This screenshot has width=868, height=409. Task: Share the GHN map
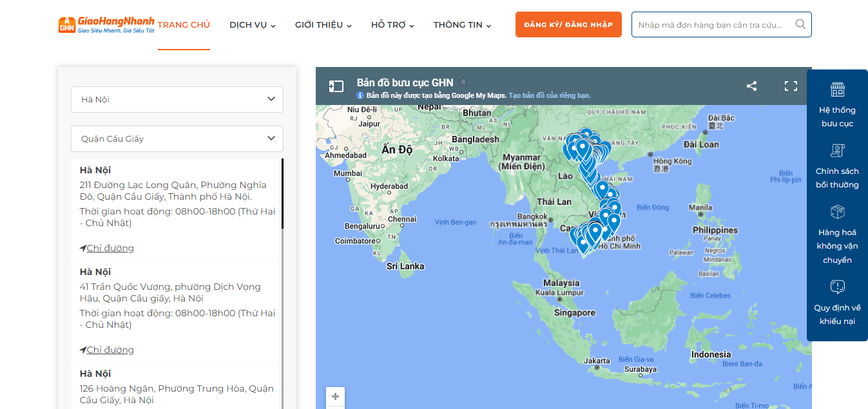751,86
